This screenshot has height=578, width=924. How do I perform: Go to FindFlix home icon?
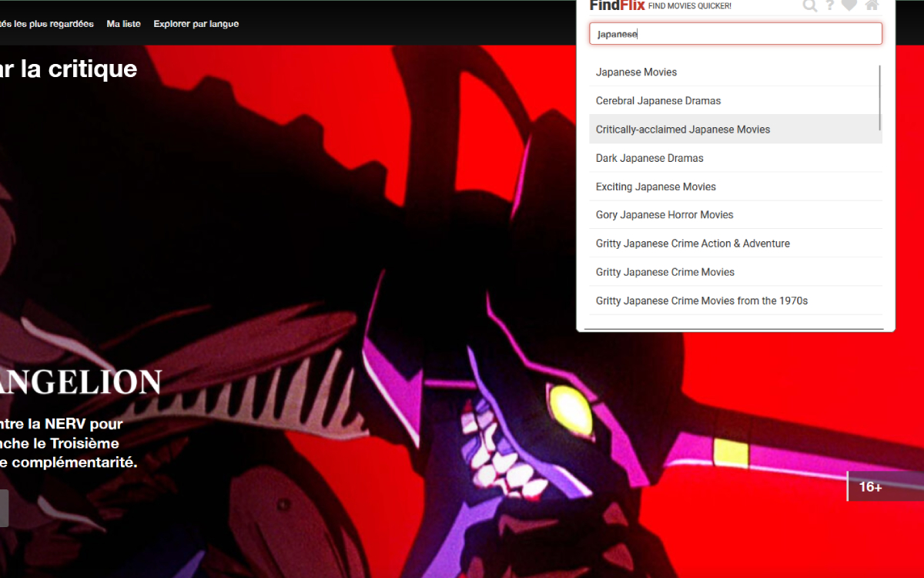872,5
